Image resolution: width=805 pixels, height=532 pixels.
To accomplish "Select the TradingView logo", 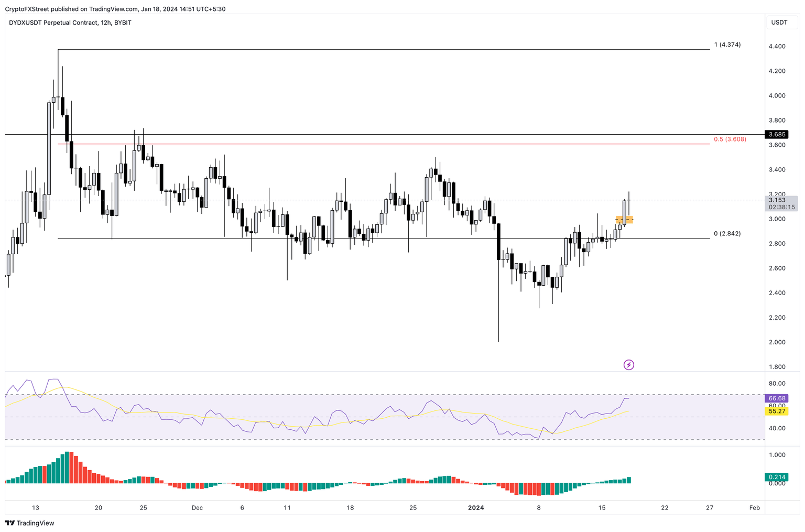I will pyautogui.click(x=10, y=523).
